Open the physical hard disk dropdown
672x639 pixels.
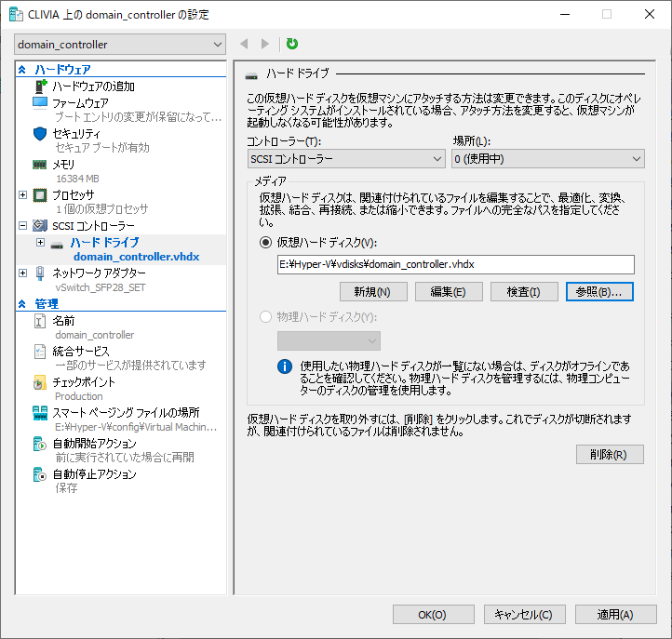pyautogui.click(x=329, y=341)
